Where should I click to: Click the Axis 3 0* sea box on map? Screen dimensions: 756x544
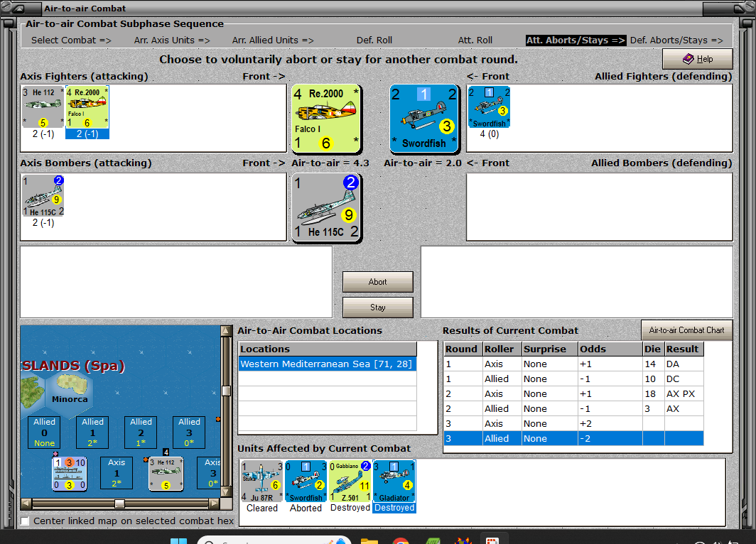click(210, 473)
